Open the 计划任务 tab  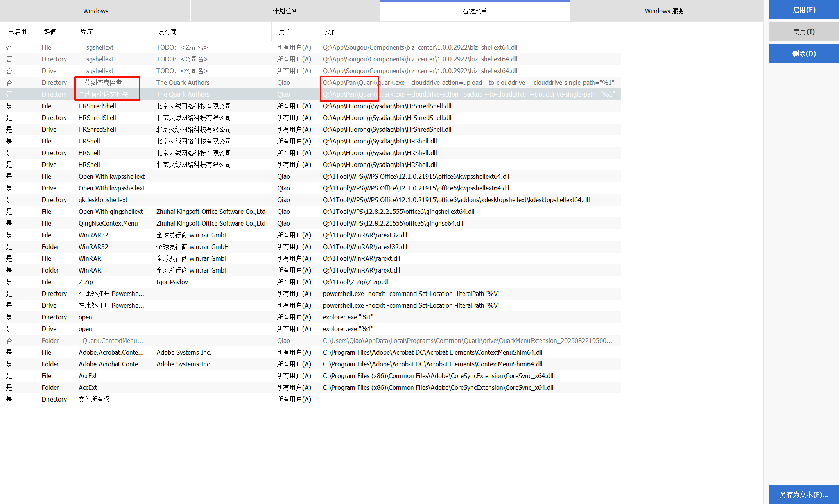[285, 11]
